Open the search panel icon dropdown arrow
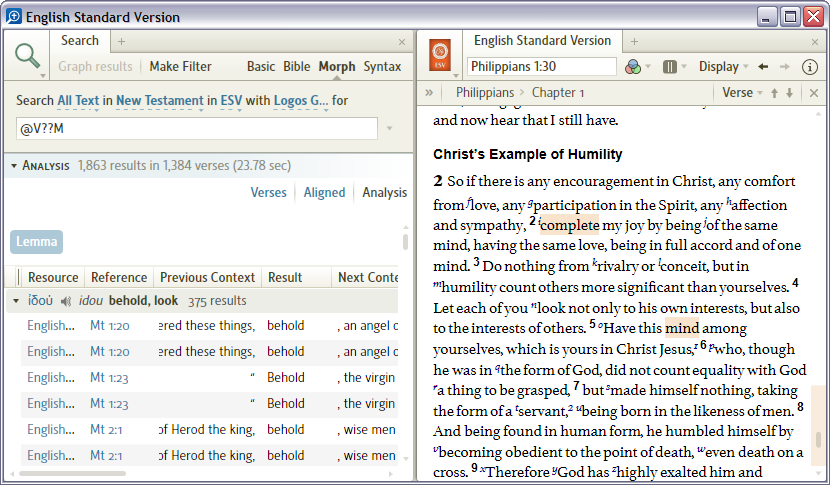Viewport: 830px width, 485px height. (x=42, y=76)
